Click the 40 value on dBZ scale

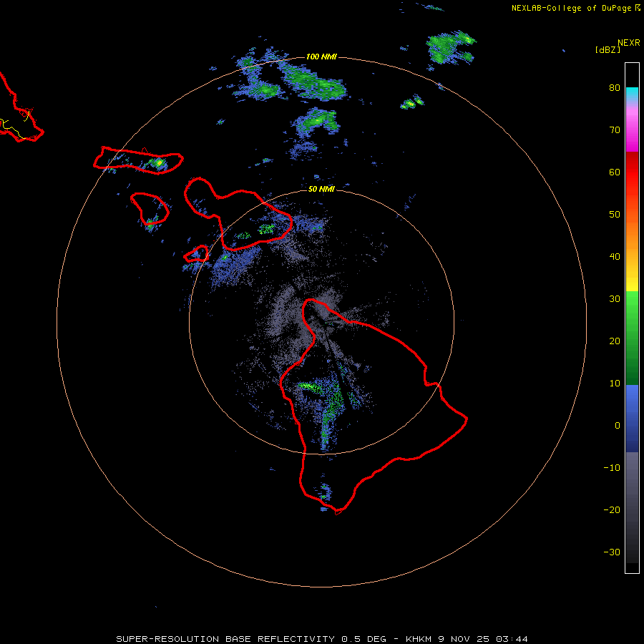click(x=615, y=257)
